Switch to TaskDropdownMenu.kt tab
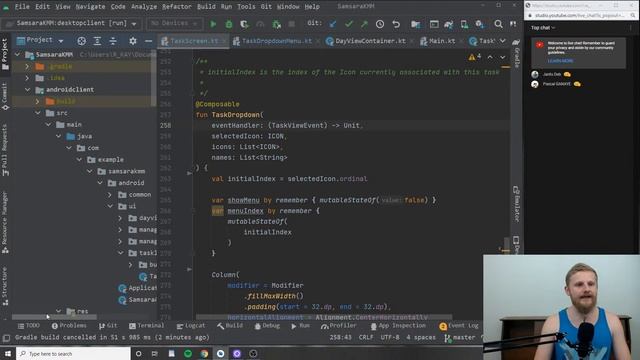 click(x=276, y=41)
